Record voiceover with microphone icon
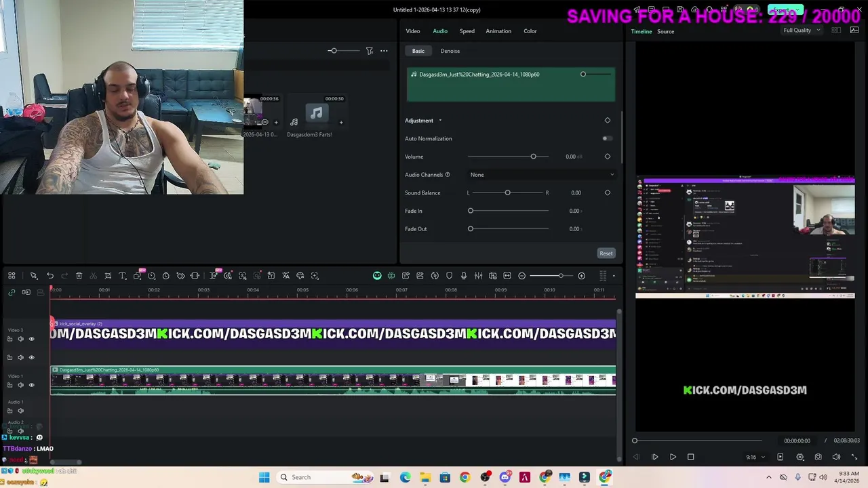The height and width of the screenshot is (488, 868). pos(464,276)
